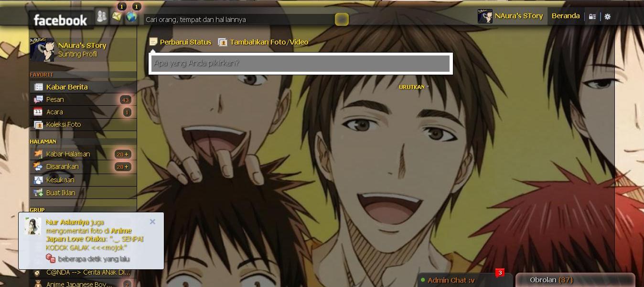Open the Admin Chat :v chat tab

(x=465, y=280)
